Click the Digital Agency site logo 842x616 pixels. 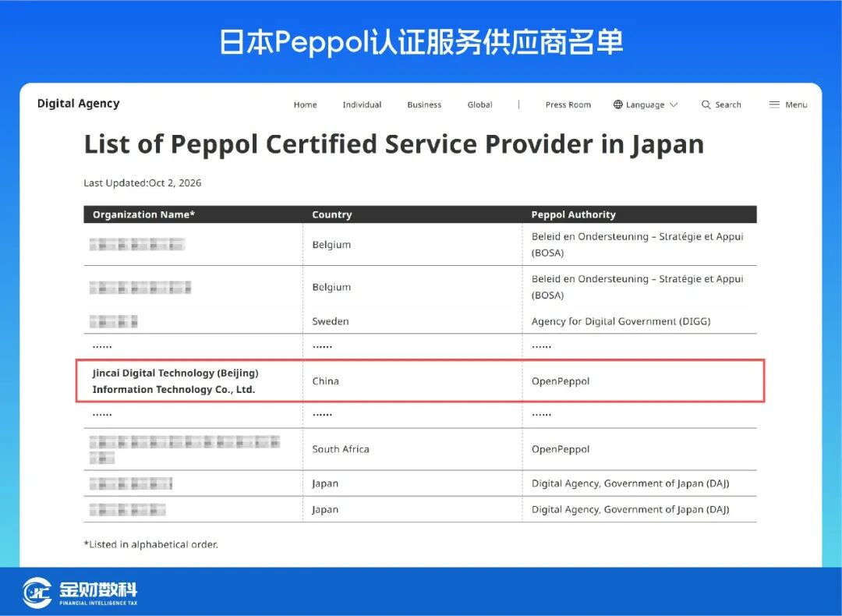[79, 104]
